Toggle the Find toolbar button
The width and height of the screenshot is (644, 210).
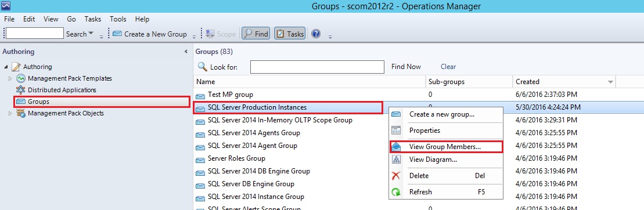(256, 34)
